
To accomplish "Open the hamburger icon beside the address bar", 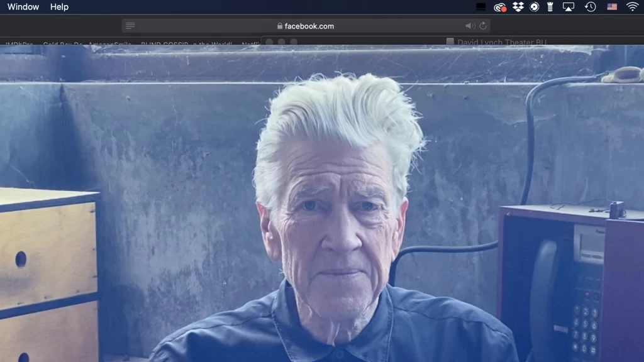I will 130,26.
